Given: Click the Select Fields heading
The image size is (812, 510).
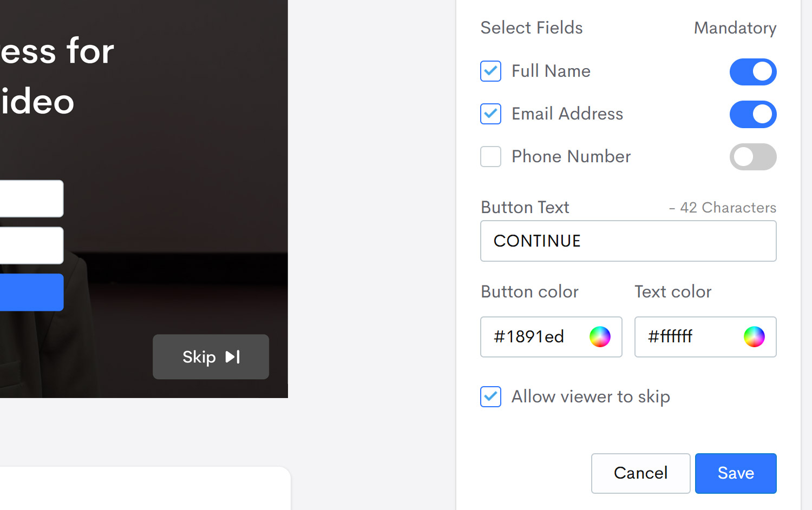Looking at the screenshot, I should coord(532,28).
